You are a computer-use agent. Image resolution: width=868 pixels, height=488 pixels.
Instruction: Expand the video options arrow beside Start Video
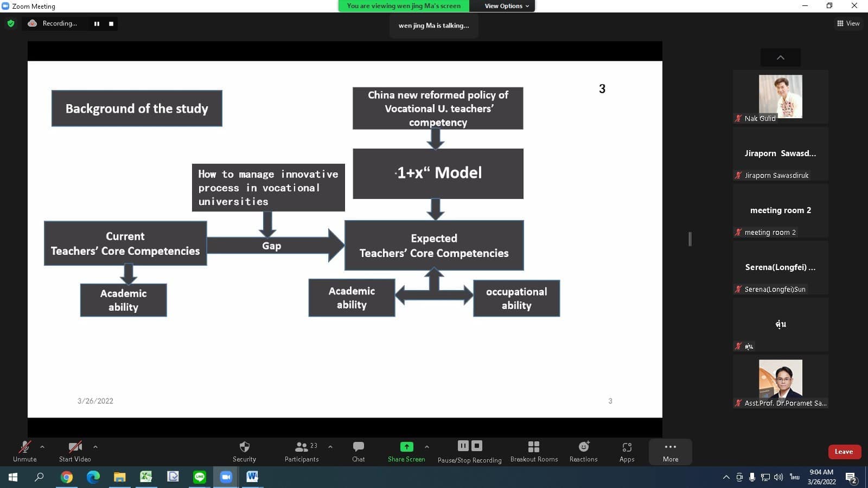click(95, 447)
